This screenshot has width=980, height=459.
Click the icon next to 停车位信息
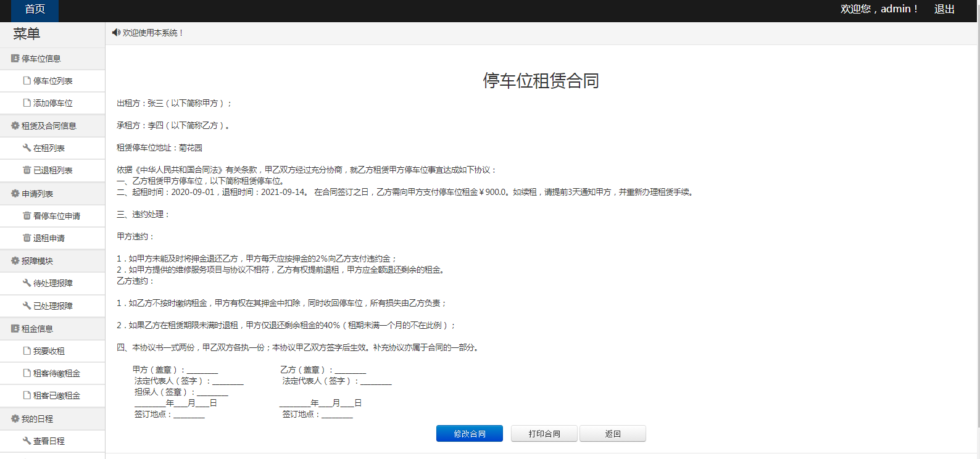15,59
